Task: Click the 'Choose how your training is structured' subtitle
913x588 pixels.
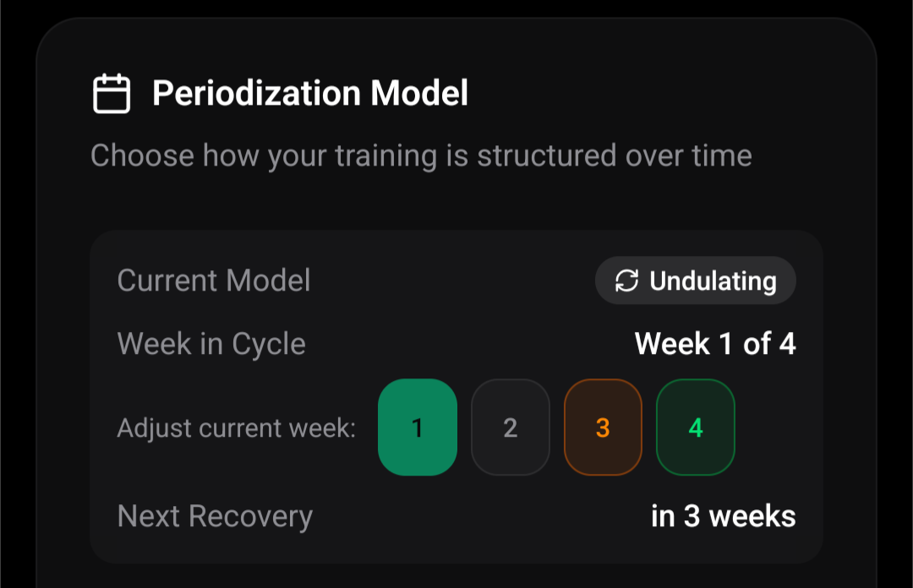Action: click(x=421, y=155)
